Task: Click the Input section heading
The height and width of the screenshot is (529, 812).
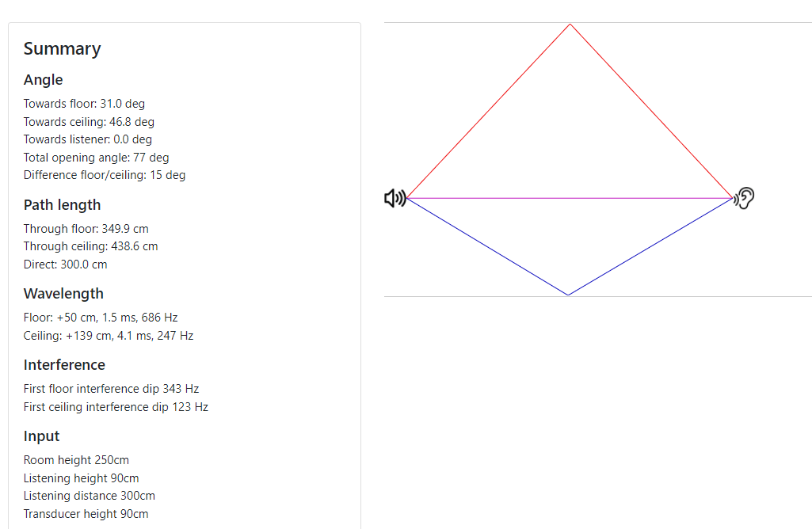Action: 41,436
